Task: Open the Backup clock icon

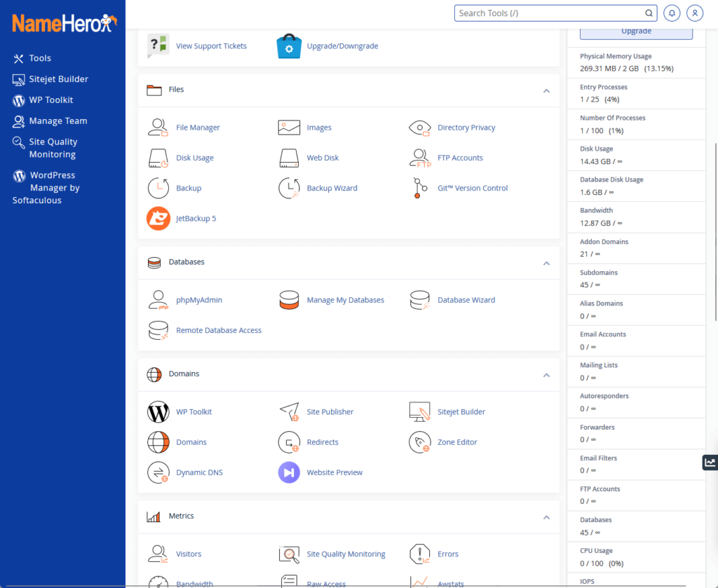Action: coord(158,188)
